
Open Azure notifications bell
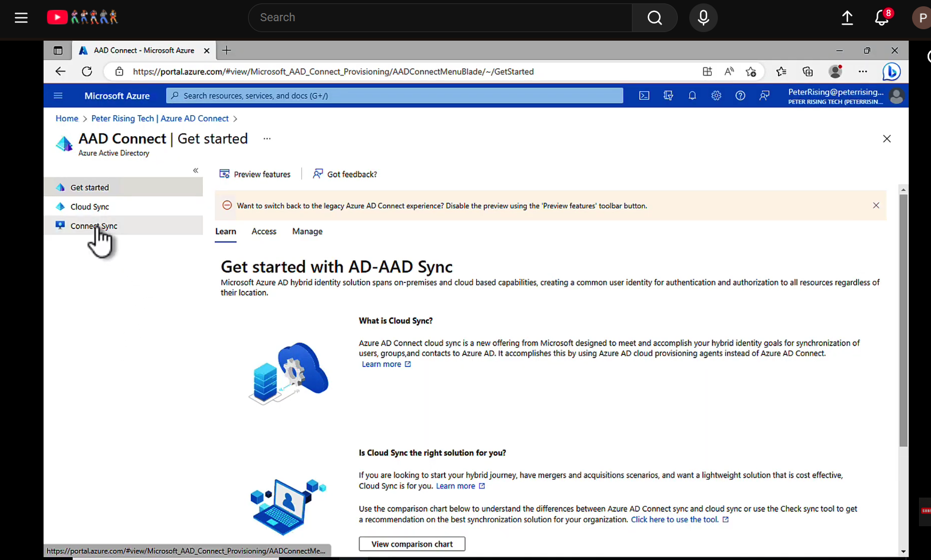coord(693,96)
